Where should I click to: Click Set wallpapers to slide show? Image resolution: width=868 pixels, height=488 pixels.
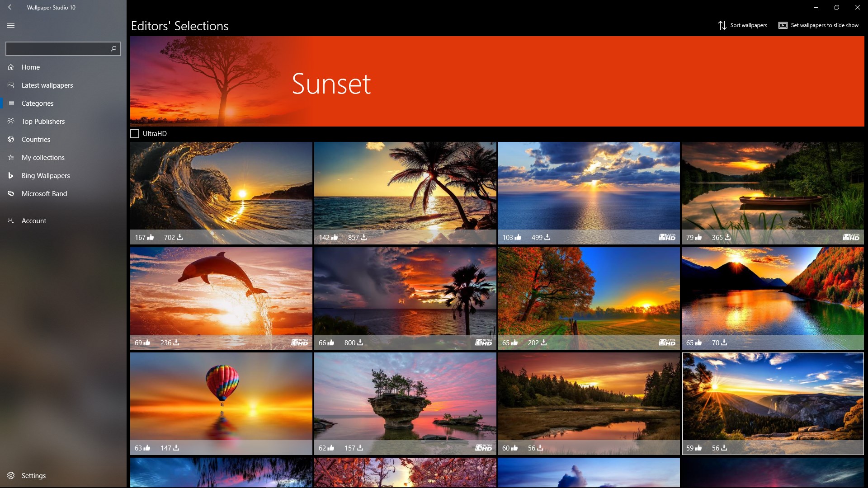(824, 25)
